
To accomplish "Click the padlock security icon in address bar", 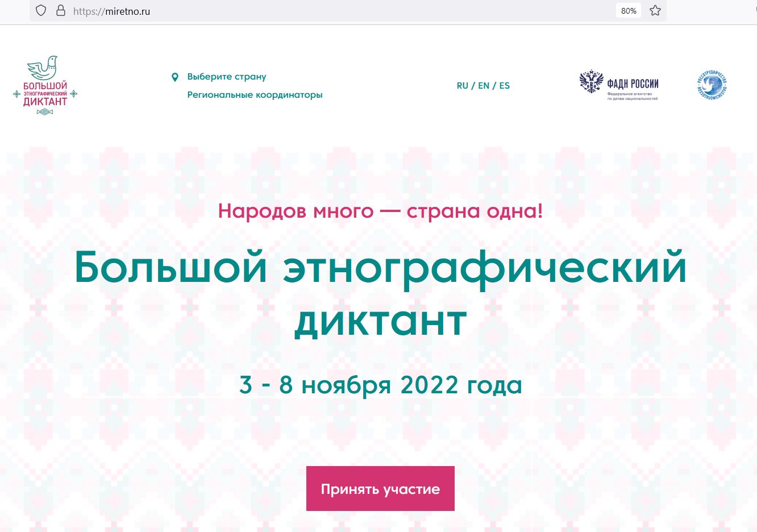I will [61, 10].
